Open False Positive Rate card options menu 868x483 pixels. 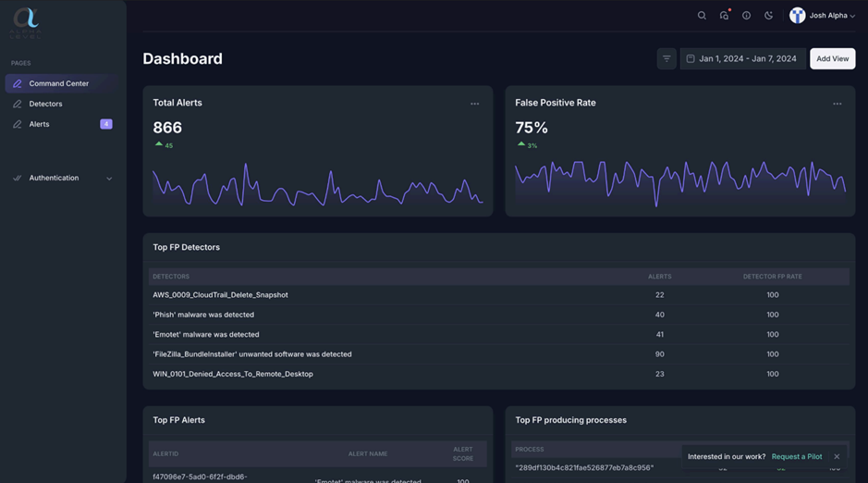837,104
